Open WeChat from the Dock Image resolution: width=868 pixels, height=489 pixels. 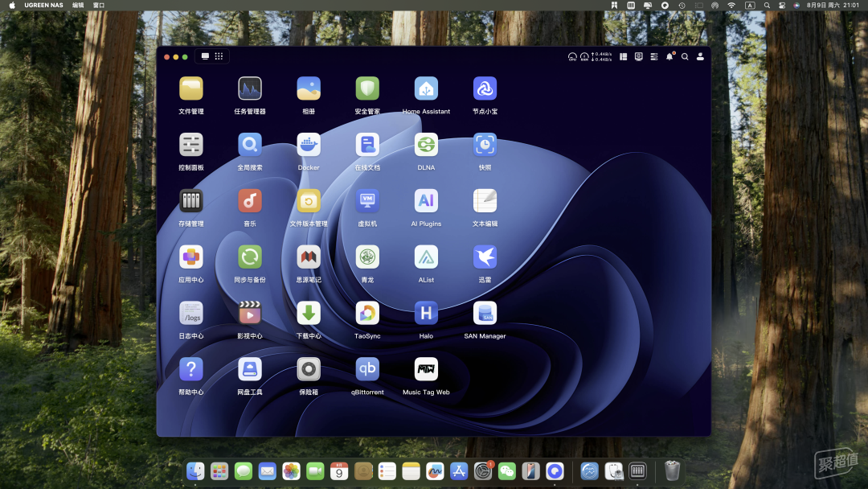point(506,471)
